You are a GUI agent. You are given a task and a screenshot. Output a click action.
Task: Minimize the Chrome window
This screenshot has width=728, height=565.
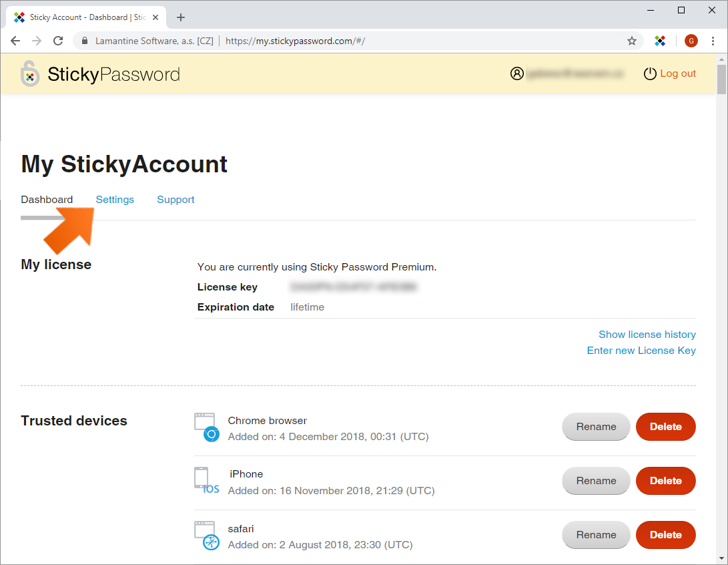point(651,10)
